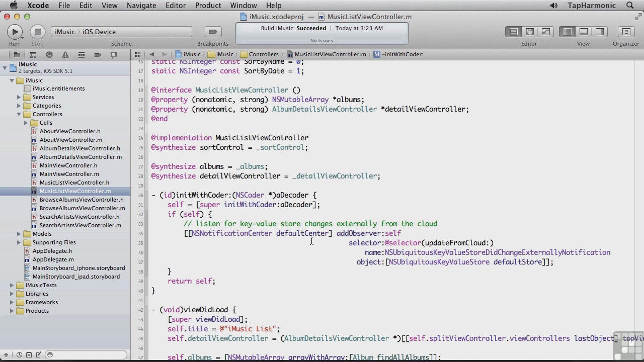This screenshot has width=644, height=362.
Task: Select BrowseAlbumsViewController.m file
Action: pos(83,208)
